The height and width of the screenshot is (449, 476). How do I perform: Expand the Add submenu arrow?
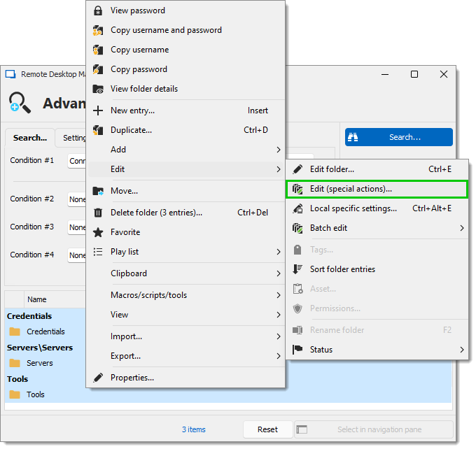279,150
